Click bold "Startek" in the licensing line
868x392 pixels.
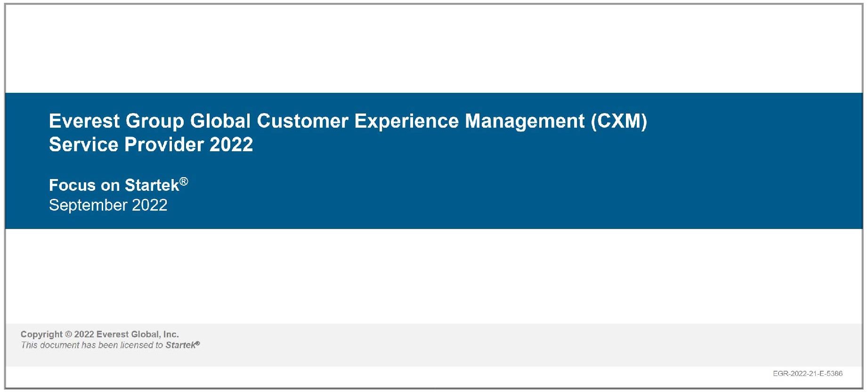coord(180,345)
